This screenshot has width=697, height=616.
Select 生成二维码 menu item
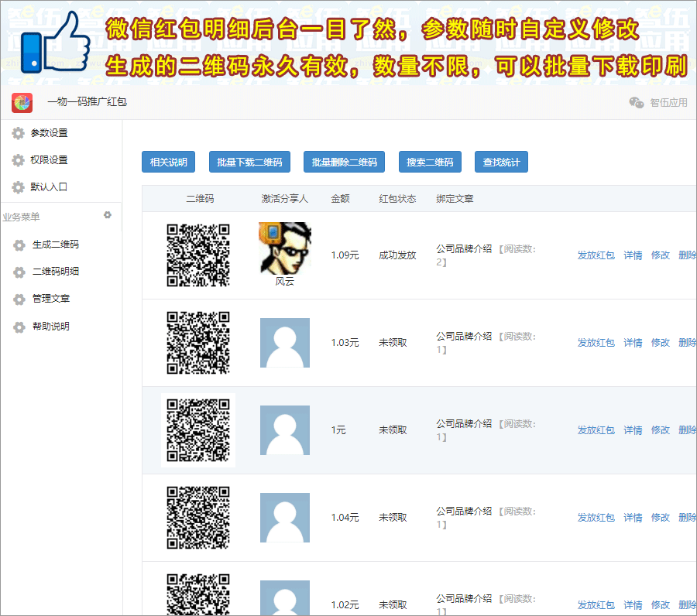(56, 245)
